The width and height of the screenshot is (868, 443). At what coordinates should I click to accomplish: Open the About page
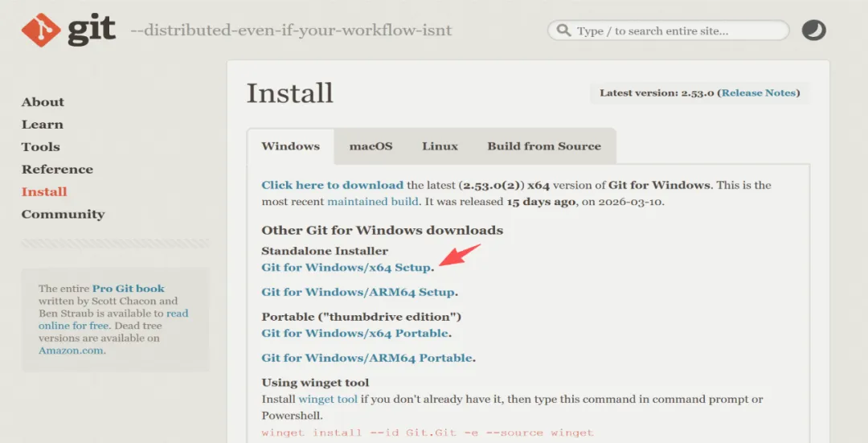click(43, 102)
